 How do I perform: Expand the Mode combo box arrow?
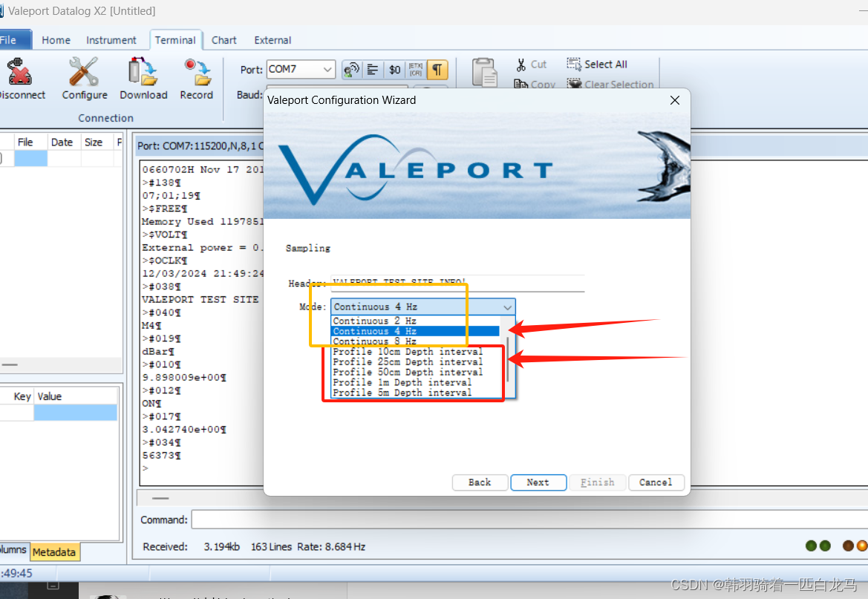507,307
